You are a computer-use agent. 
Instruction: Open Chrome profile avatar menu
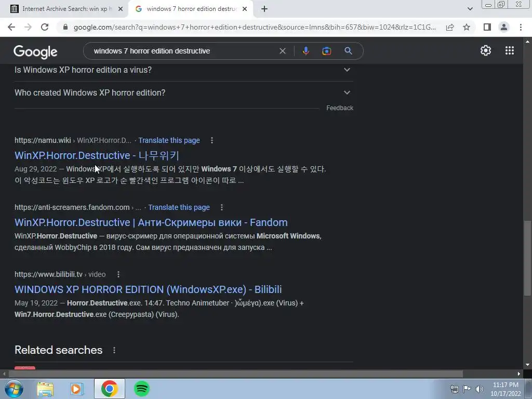[x=504, y=27]
